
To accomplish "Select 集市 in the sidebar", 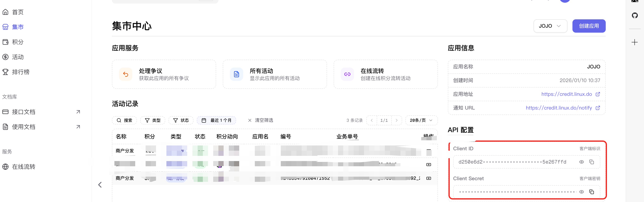I will 17,27.
